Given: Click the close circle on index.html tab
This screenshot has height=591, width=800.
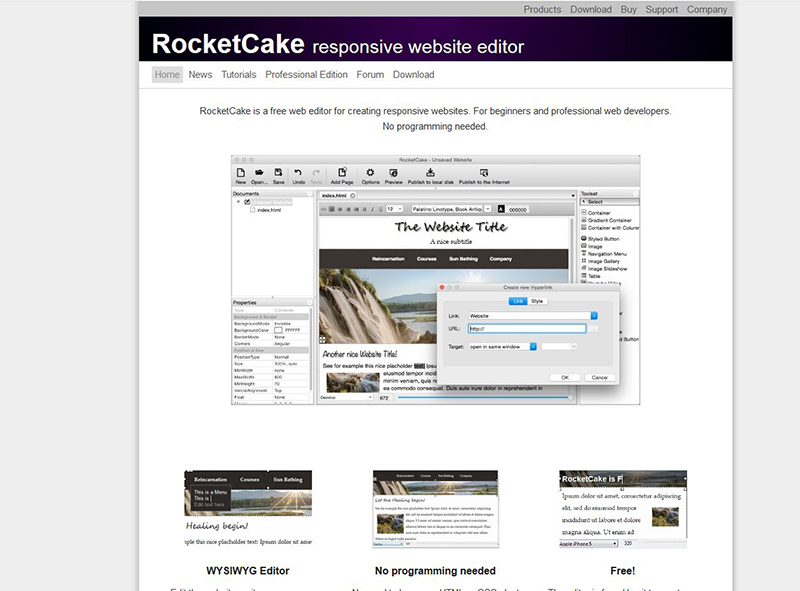Looking at the screenshot, I should pyautogui.click(x=353, y=195).
